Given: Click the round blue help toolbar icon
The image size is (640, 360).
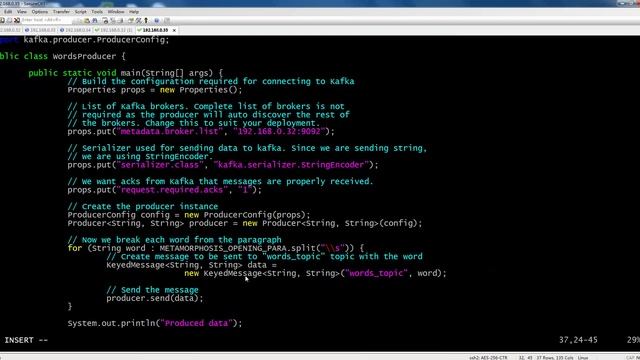Looking at the screenshot, I should (156, 20).
